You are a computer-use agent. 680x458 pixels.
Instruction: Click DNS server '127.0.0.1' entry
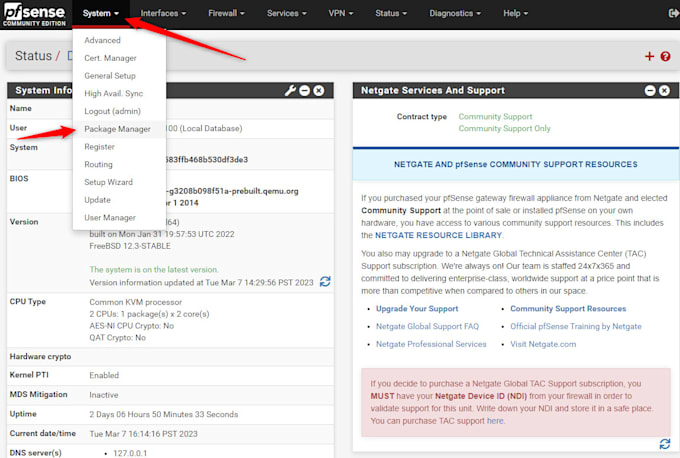coord(130,453)
